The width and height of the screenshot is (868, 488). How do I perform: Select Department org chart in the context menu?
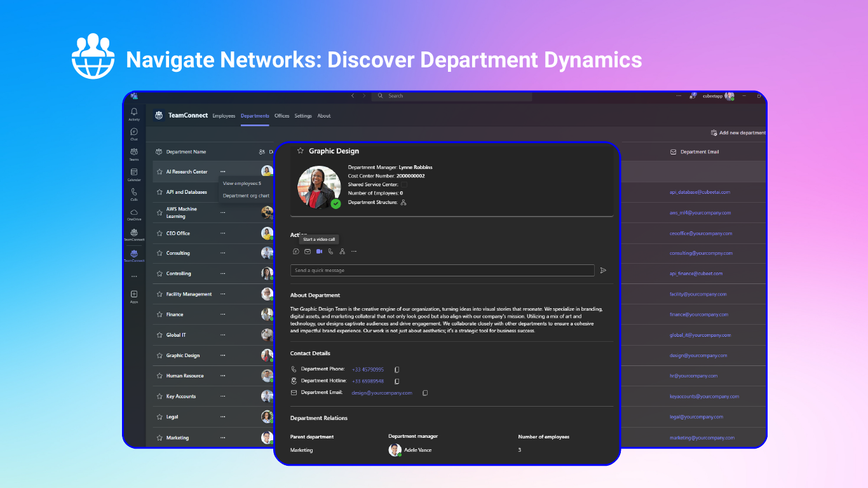(x=245, y=196)
